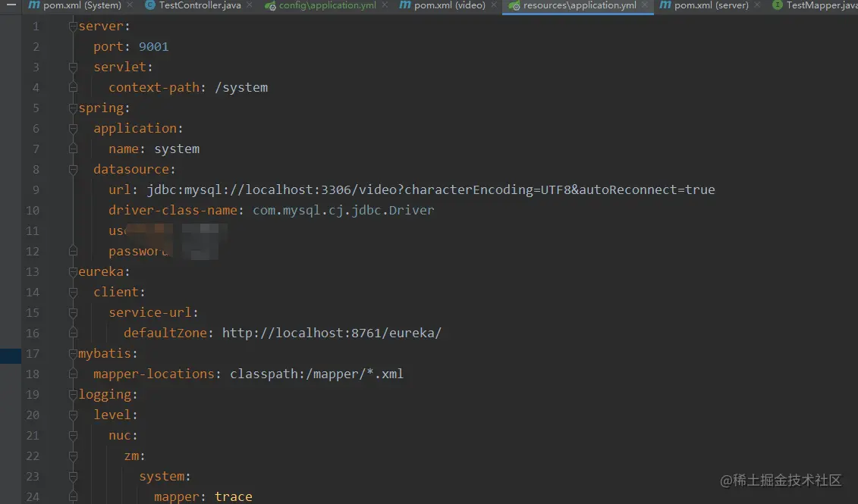
Task: Click the Spring icon on resources\application.yml tab
Action: coord(514,5)
